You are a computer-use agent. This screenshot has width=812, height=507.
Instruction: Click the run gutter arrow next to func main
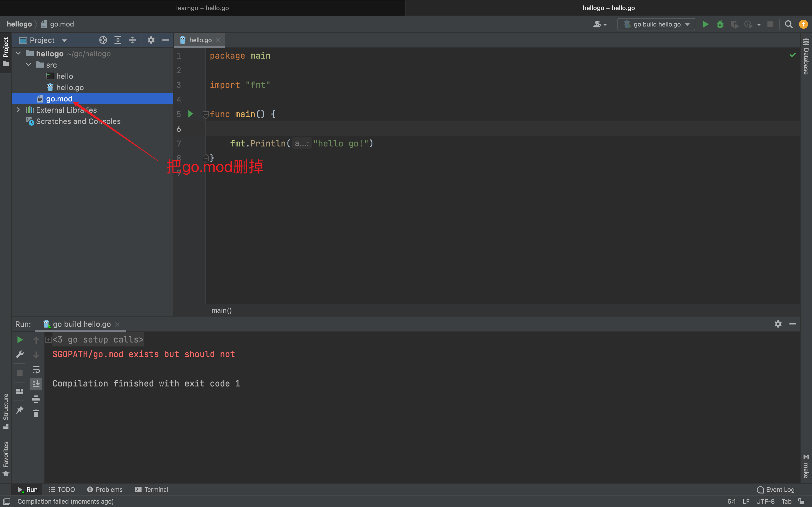point(190,114)
